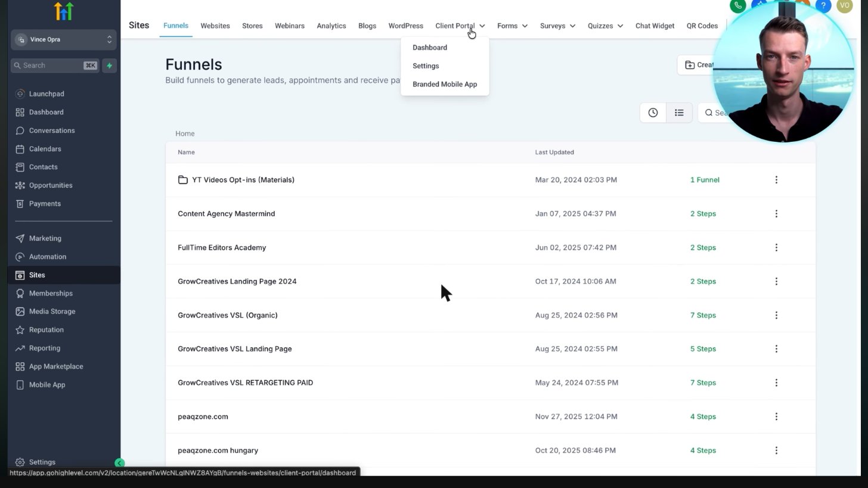Open options menu for FullTime Editors Academy
Viewport: 868px width, 488px height.
tap(776, 247)
